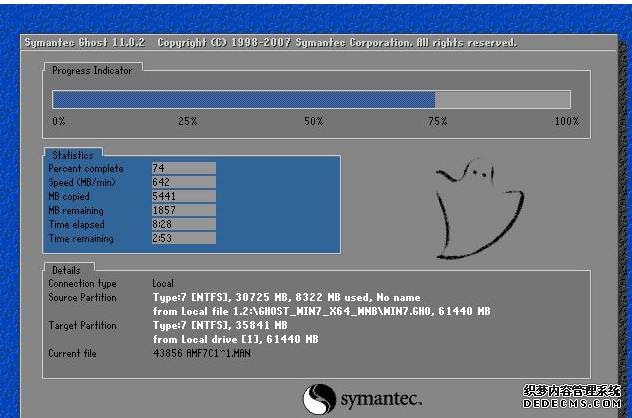Click the Speed (MB/min) label
Screen dimensions: 632x418
click(x=82, y=183)
